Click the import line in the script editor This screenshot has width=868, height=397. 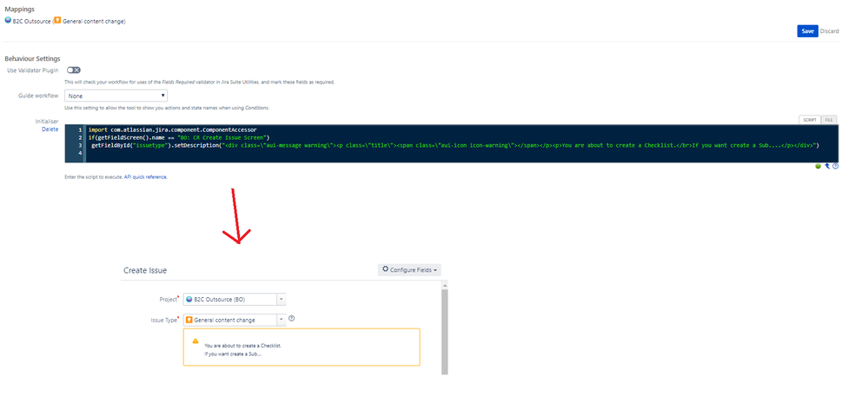point(172,129)
